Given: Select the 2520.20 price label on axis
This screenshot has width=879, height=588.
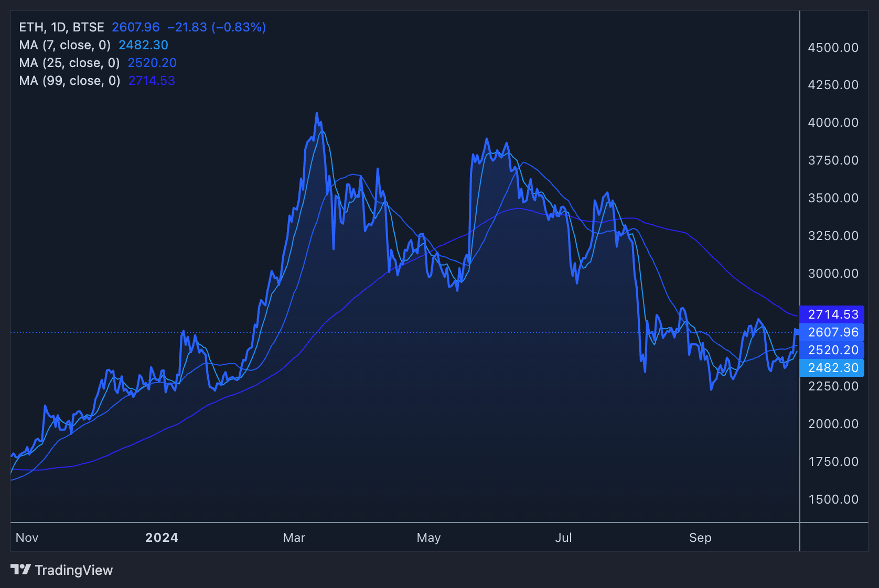Looking at the screenshot, I should [832, 350].
